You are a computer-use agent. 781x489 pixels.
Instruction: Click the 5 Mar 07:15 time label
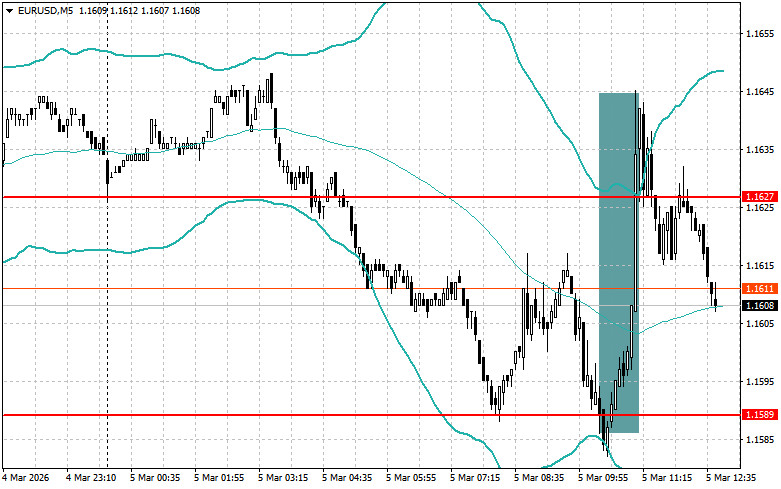coord(475,478)
